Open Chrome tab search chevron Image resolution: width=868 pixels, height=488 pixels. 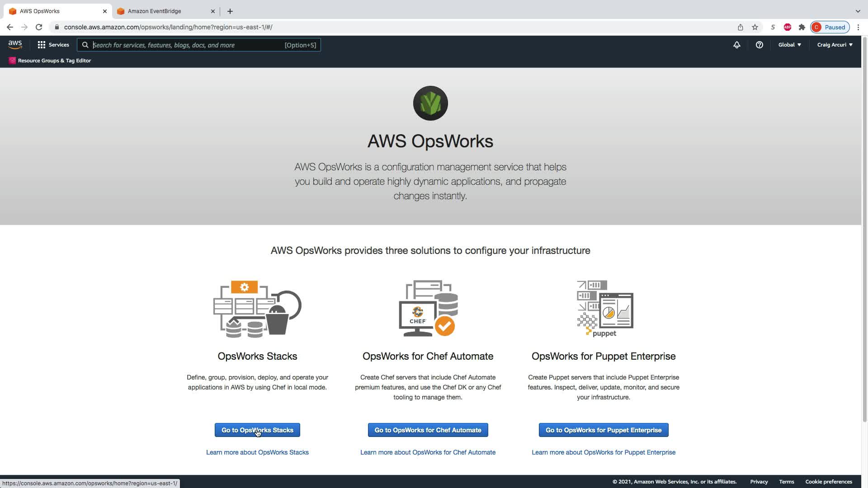coord(858,11)
